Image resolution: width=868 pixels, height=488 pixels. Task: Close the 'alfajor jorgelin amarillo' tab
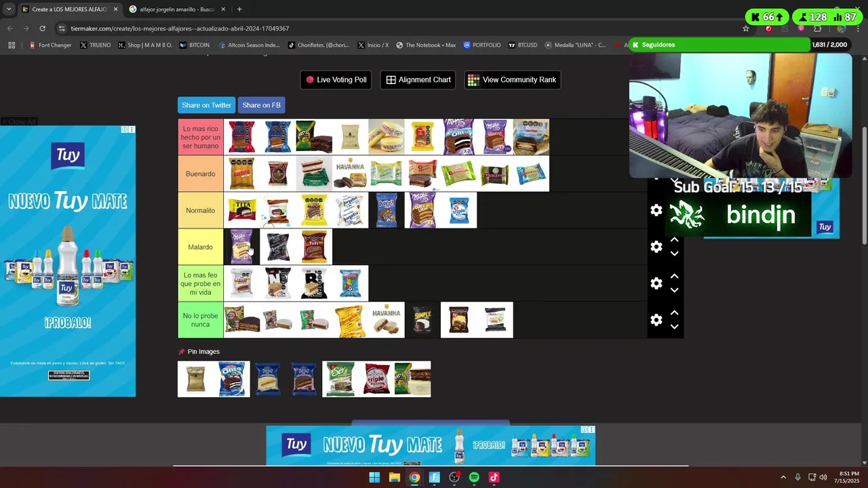pyautogui.click(x=223, y=9)
